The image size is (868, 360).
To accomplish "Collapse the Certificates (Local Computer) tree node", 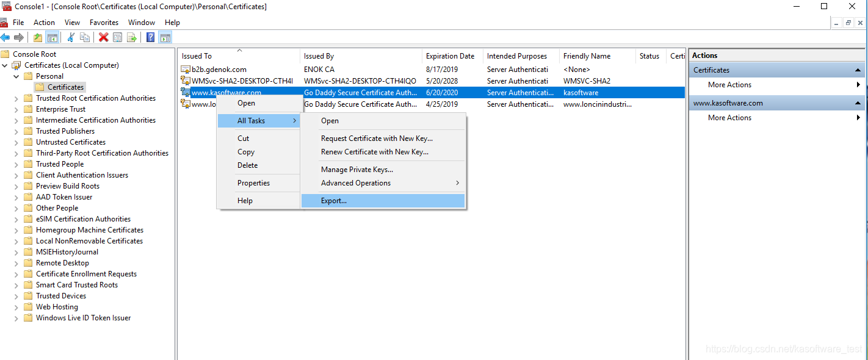I will tap(5, 65).
